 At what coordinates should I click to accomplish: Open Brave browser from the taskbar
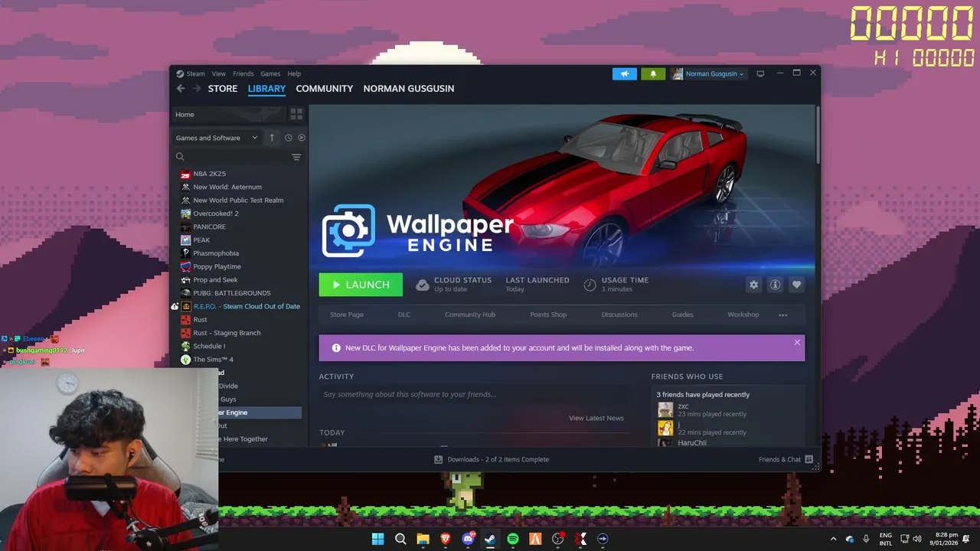(x=446, y=539)
